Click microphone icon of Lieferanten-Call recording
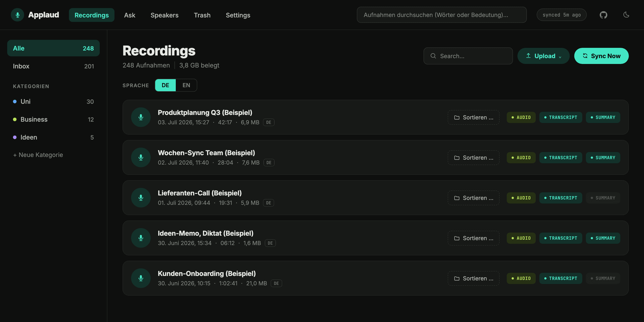The height and width of the screenshot is (322, 644). (x=141, y=198)
